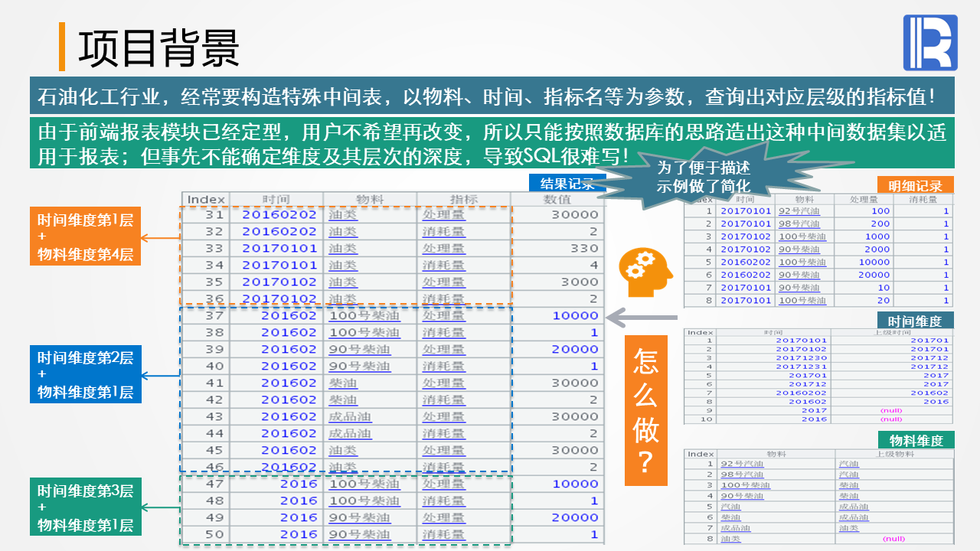Click 92号汽油 in the 明细记录 table
Screen dimensions: 980x551
click(799, 211)
